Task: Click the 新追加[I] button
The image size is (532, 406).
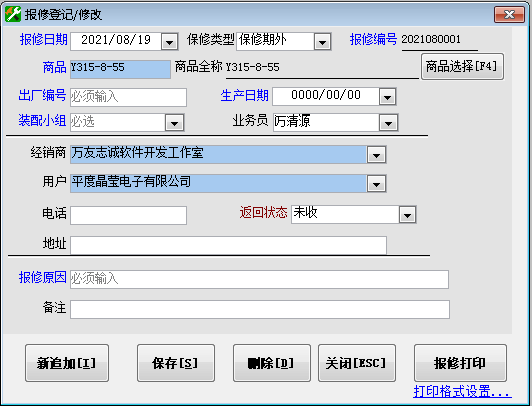Action: 67,363
